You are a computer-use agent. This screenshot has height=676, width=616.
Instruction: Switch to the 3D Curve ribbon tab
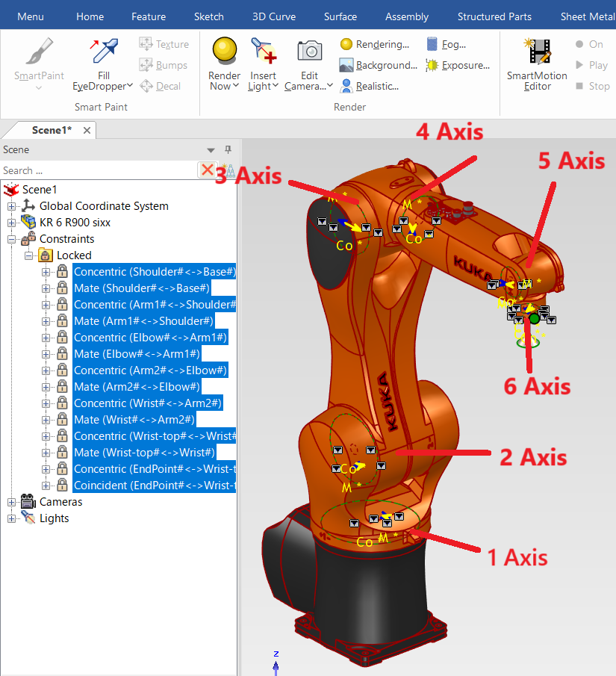pos(274,16)
